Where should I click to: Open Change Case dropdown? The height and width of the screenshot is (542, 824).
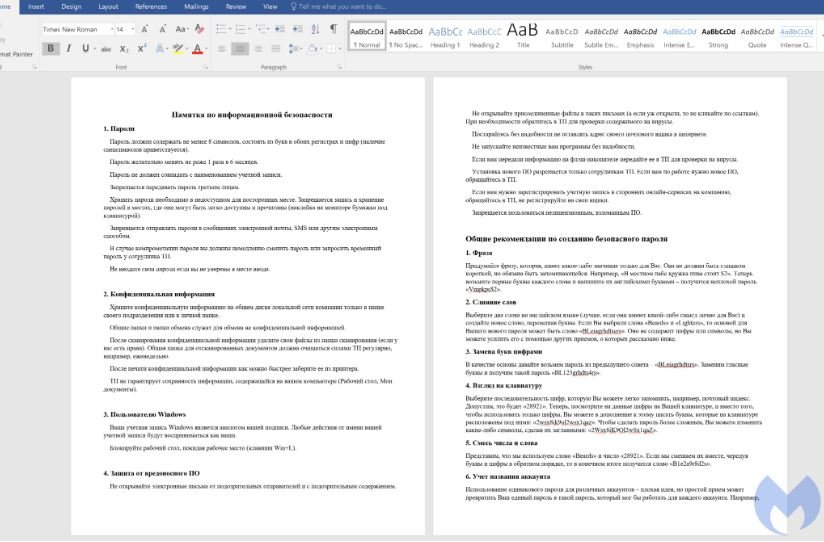pyautogui.click(x=181, y=29)
